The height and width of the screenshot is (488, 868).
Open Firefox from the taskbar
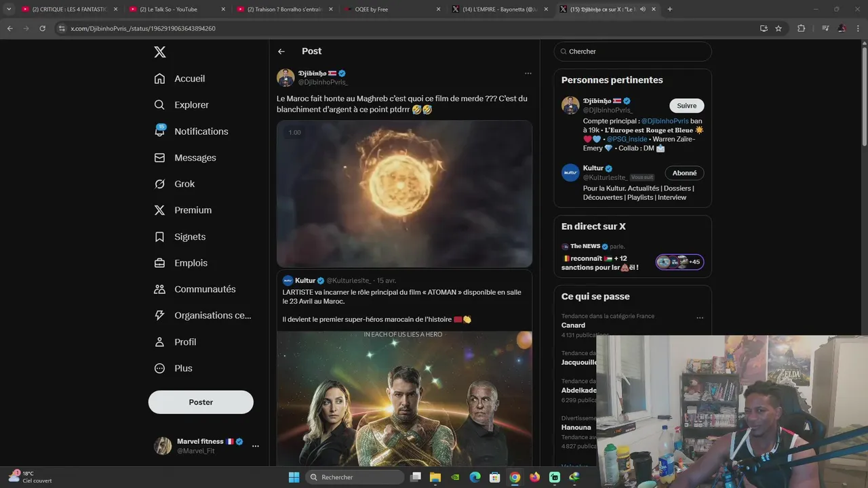(535, 477)
